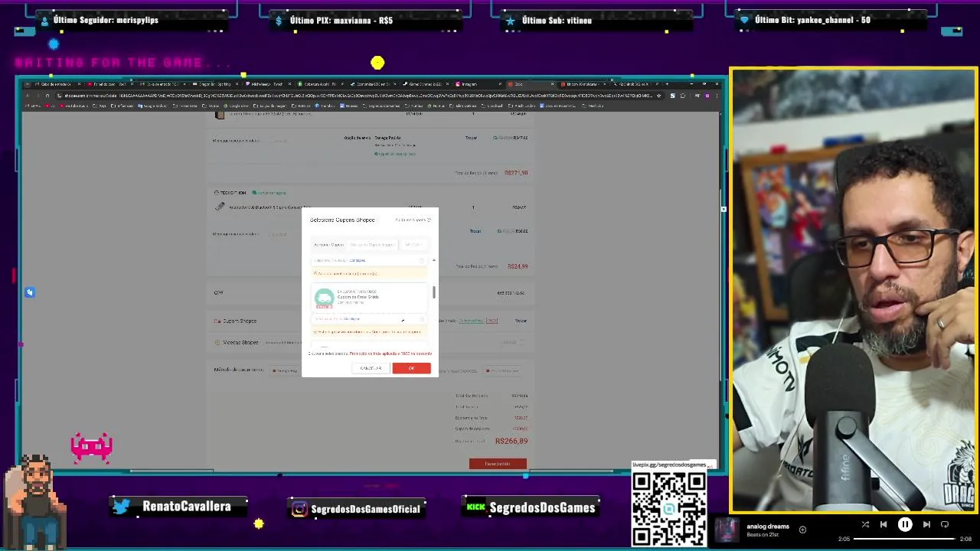
Task: Add analog dreams to library with the plus icon
Action: click(802, 530)
